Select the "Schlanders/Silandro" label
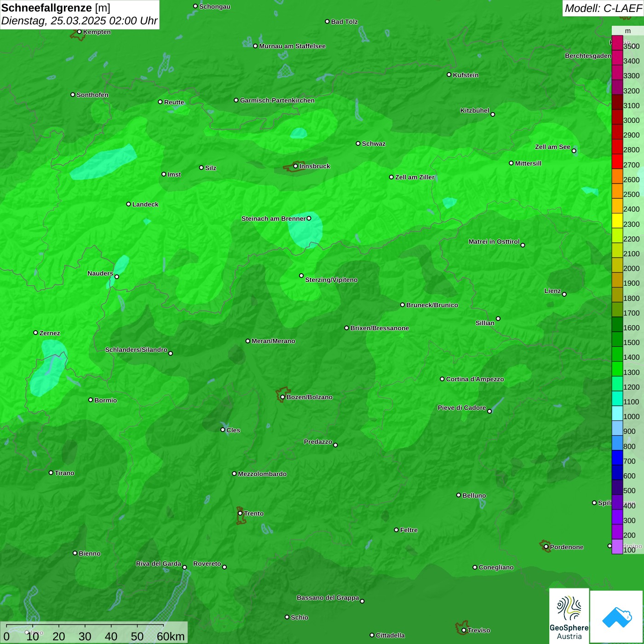 tap(136, 350)
